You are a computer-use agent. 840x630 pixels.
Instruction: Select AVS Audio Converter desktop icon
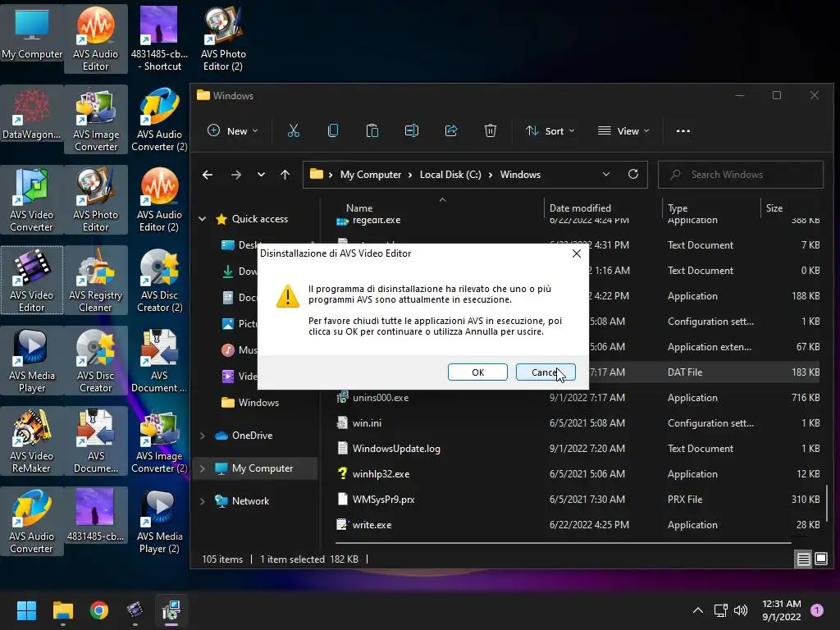point(32,521)
